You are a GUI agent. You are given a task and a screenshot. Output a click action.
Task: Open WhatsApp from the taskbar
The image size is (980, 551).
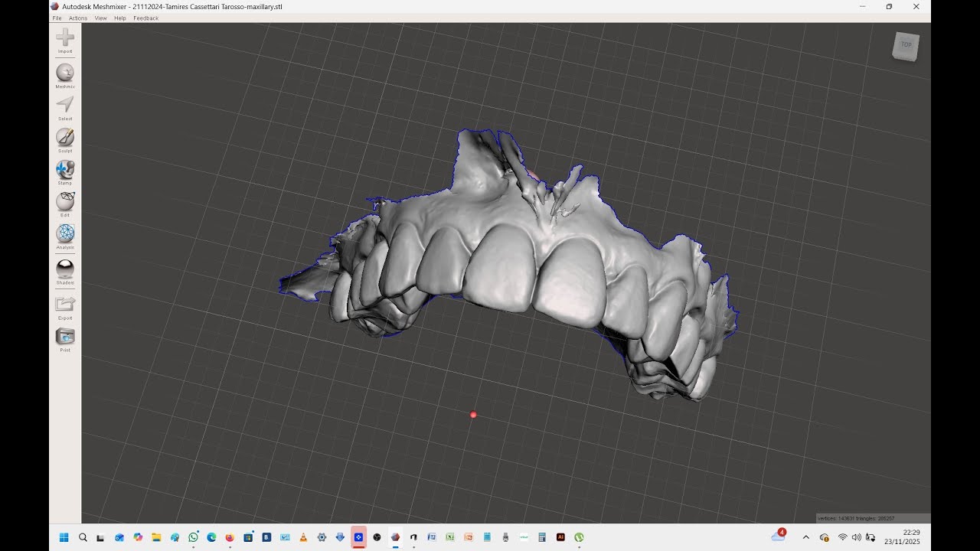coord(193,537)
